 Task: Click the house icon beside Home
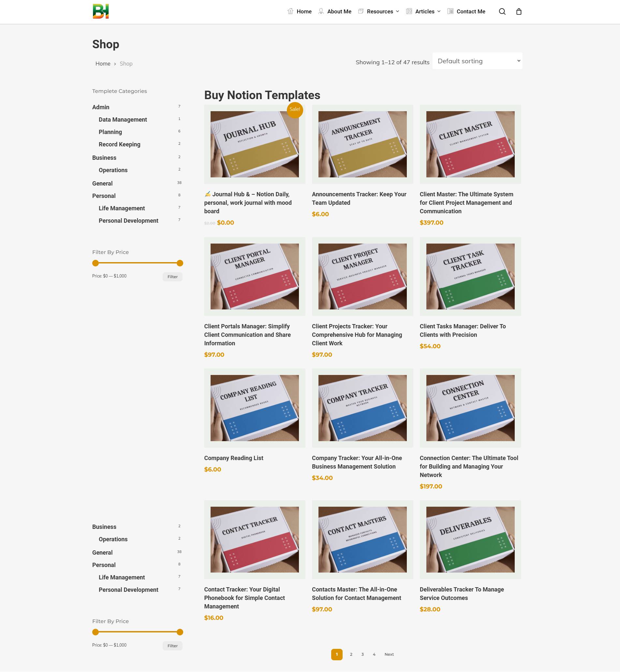click(x=290, y=11)
